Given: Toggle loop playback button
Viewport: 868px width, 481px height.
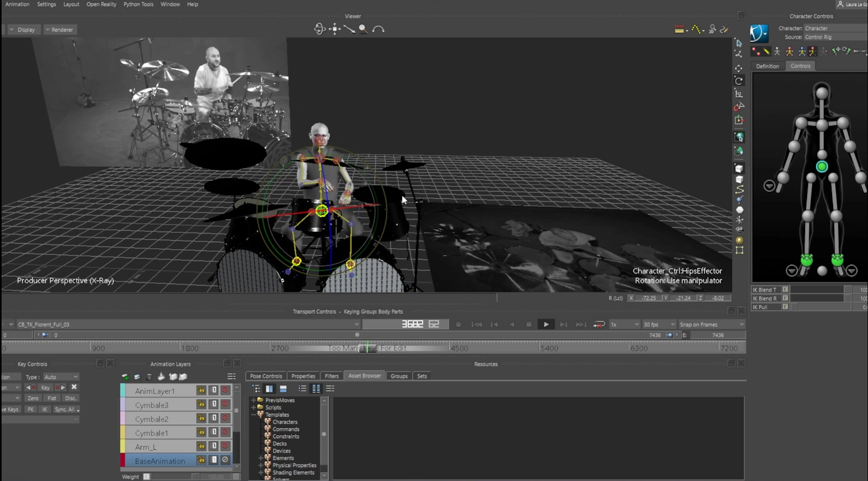Looking at the screenshot, I should pos(599,325).
